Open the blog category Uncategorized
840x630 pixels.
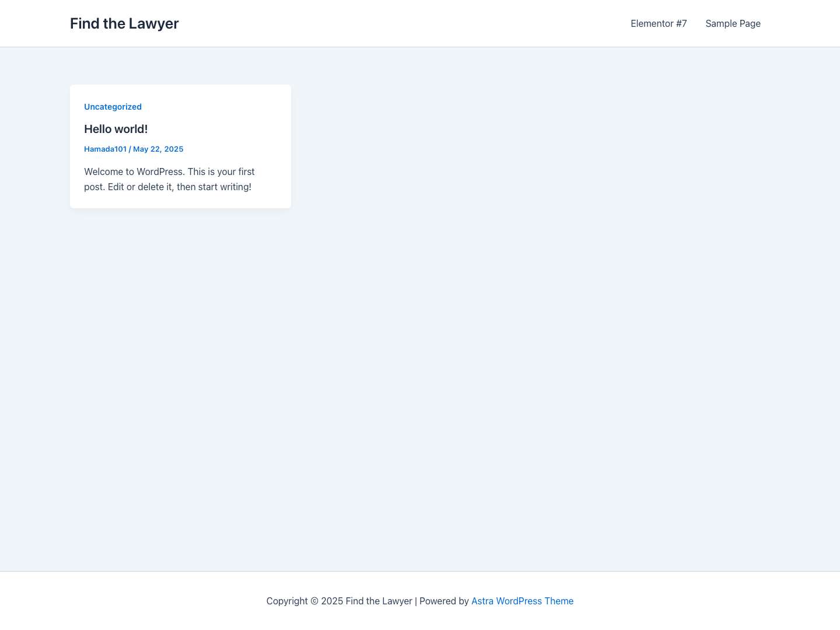[113, 107]
